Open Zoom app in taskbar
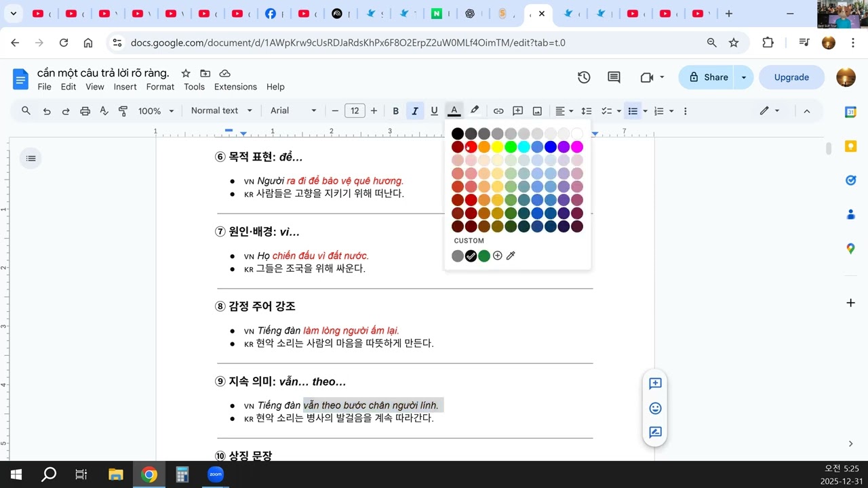This screenshot has height=488, width=868. coord(216,474)
